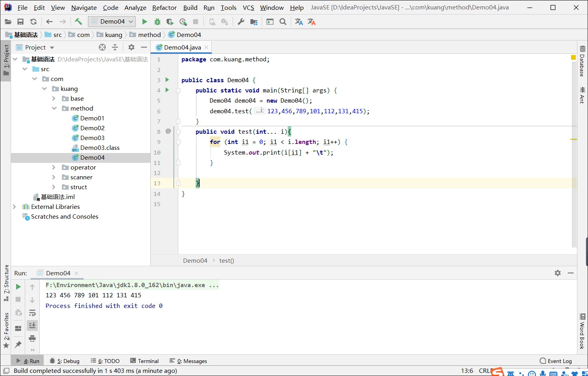Viewport: 588px width, 376px height.
Task: Click the Run Anything terminal-window icon
Action: click(x=270, y=22)
